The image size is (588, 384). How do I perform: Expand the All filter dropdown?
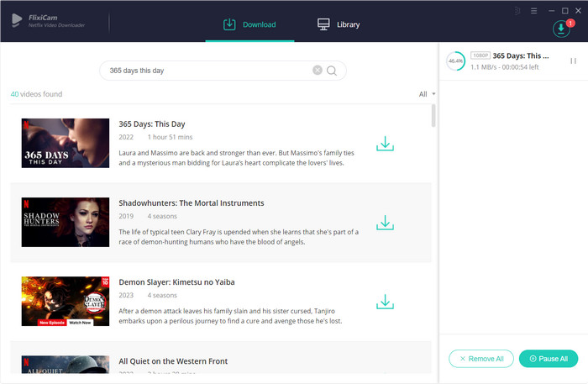427,94
